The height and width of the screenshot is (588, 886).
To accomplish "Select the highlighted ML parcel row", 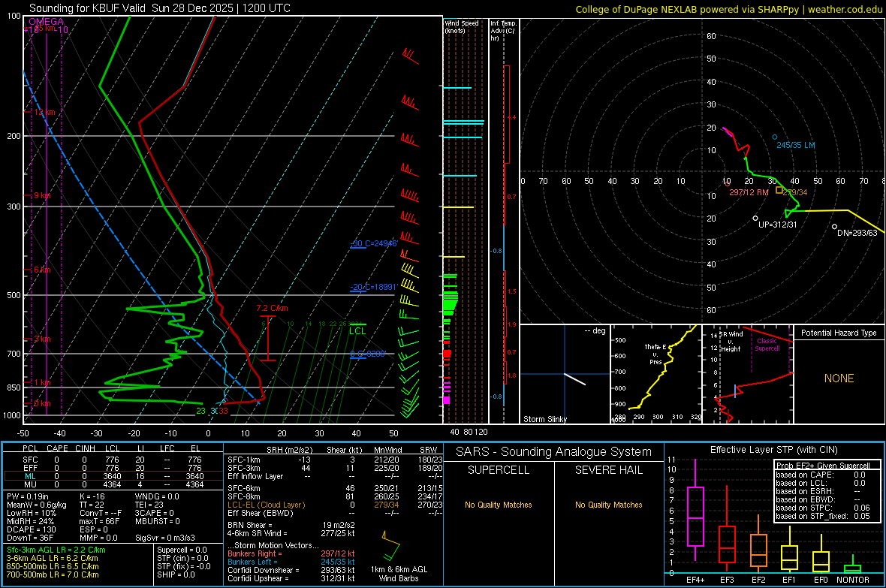I will click(113, 476).
